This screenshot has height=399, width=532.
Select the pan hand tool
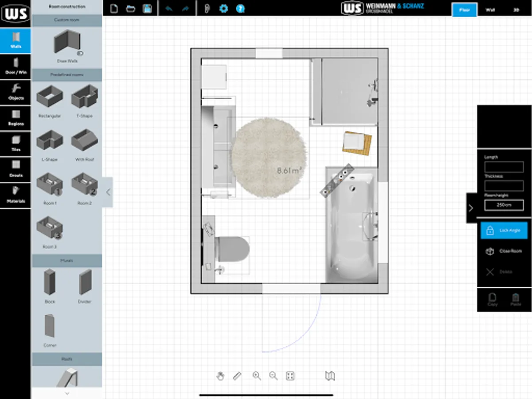pos(220,376)
